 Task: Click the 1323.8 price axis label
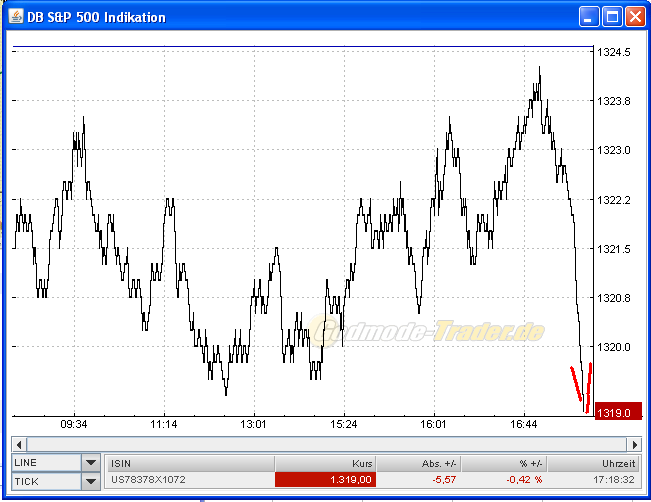(x=613, y=101)
